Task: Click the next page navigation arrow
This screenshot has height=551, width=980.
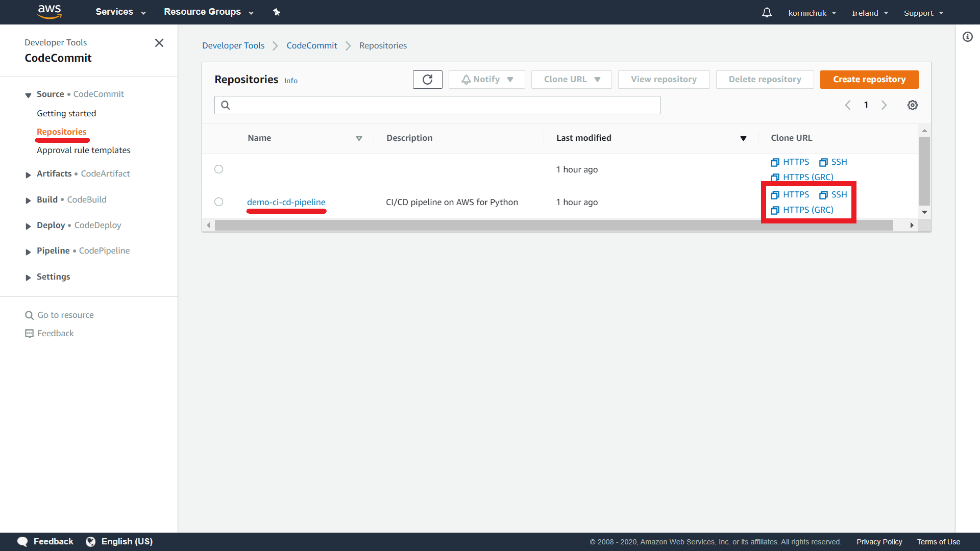Action: (x=884, y=105)
